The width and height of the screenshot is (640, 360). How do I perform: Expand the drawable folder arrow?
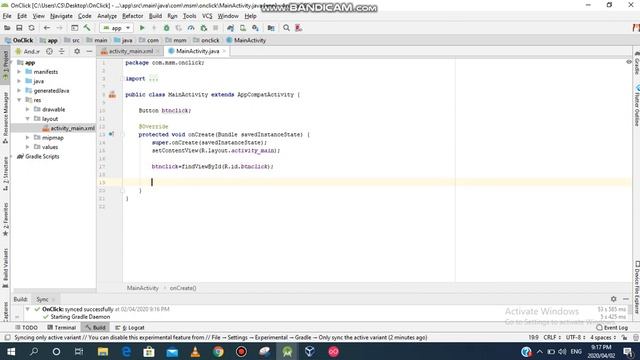click(27, 109)
